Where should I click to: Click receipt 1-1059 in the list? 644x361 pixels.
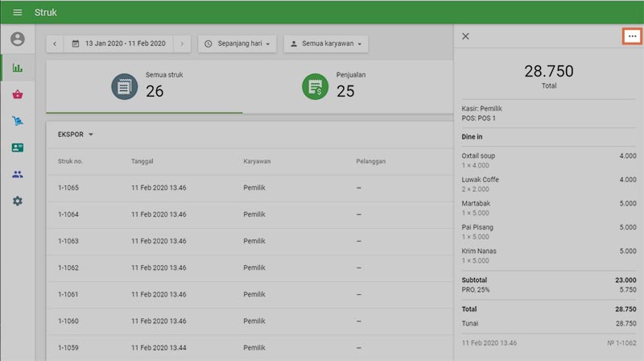point(242,347)
